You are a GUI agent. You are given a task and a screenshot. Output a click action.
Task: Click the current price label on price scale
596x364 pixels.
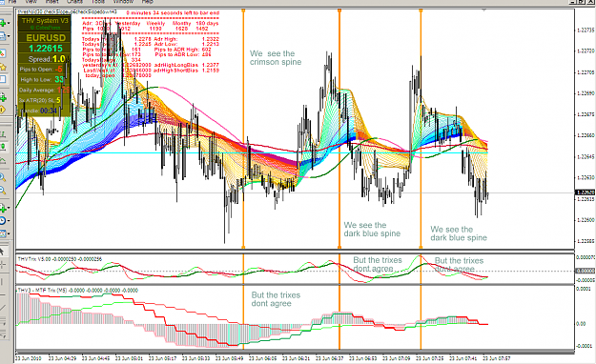click(585, 192)
